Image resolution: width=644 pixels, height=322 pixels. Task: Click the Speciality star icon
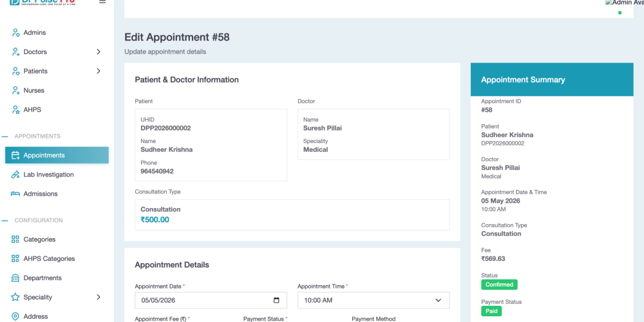15,297
